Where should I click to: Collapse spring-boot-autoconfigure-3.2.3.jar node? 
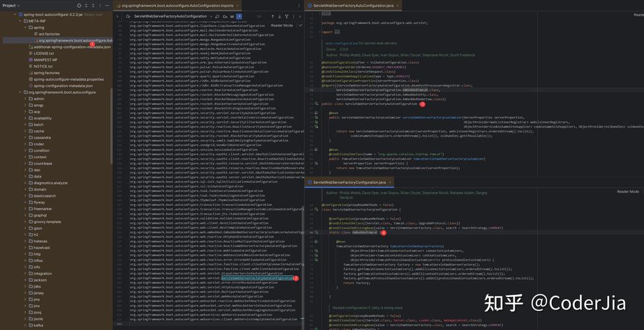coord(15,15)
